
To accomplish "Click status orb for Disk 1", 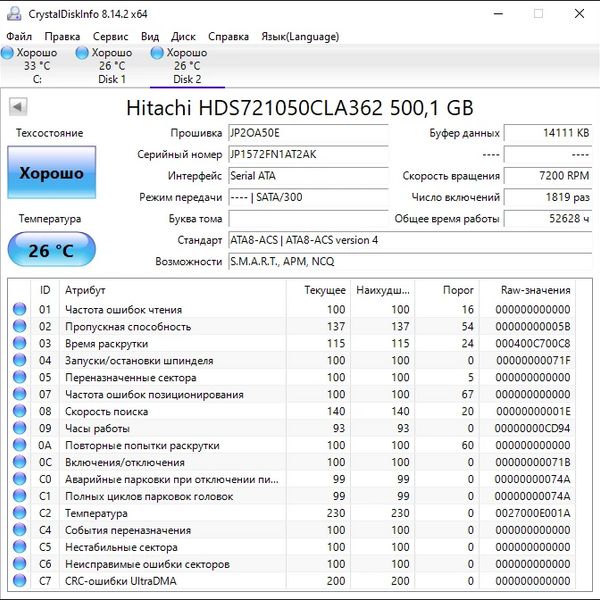I will (x=82, y=53).
